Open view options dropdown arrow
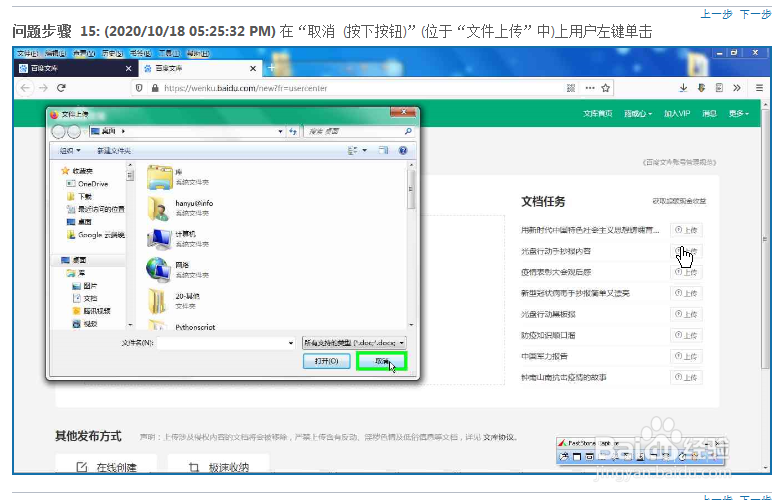The image size is (775, 500). 365,150
